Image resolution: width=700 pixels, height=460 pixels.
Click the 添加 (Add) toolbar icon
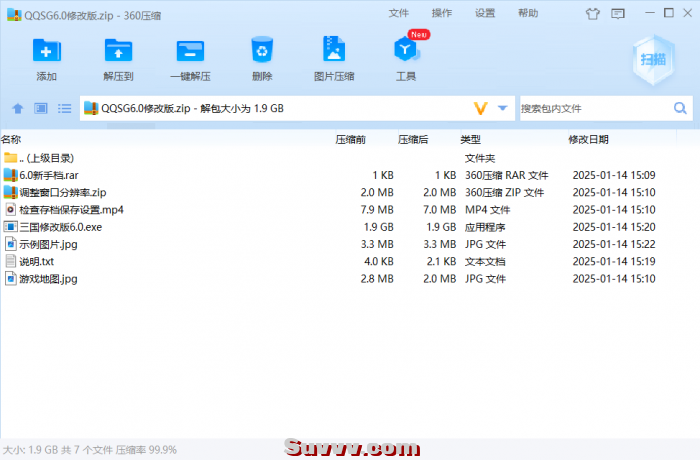coord(46,50)
